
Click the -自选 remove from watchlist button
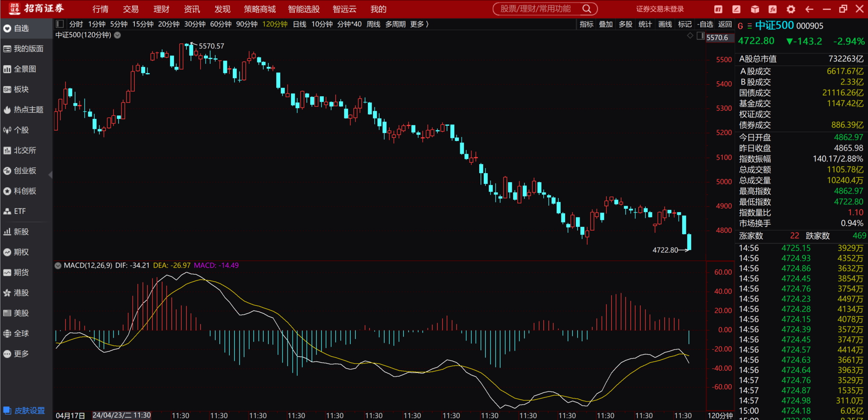click(x=705, y=24)
